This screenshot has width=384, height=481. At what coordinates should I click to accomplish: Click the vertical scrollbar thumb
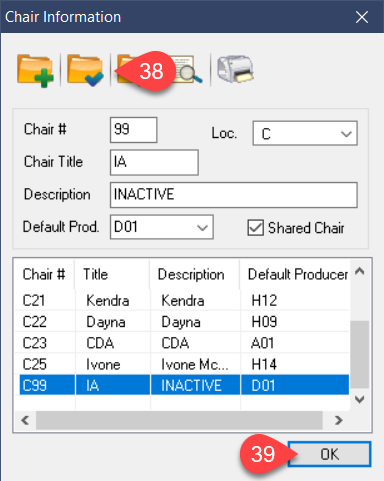(360, 354)
